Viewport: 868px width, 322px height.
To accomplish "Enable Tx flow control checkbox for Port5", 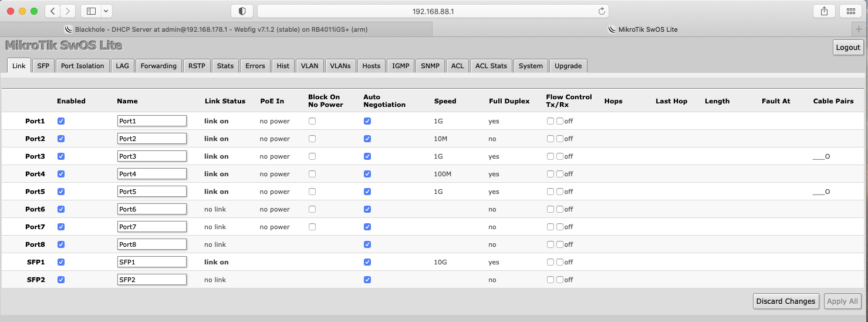I will pos(550,192).
